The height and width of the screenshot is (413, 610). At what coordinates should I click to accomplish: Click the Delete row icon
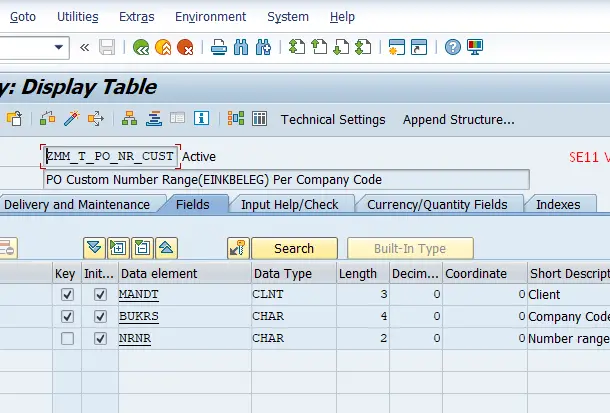142,248
